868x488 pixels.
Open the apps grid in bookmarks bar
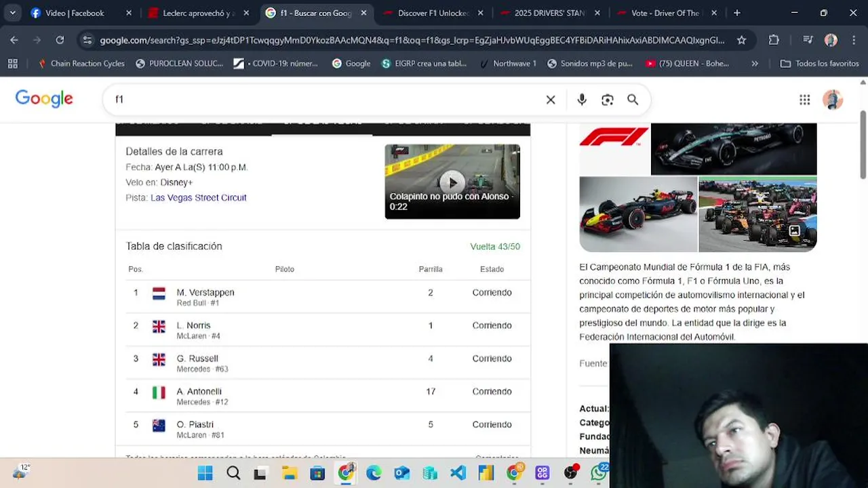pyautogui.click(x=12, y=63)
